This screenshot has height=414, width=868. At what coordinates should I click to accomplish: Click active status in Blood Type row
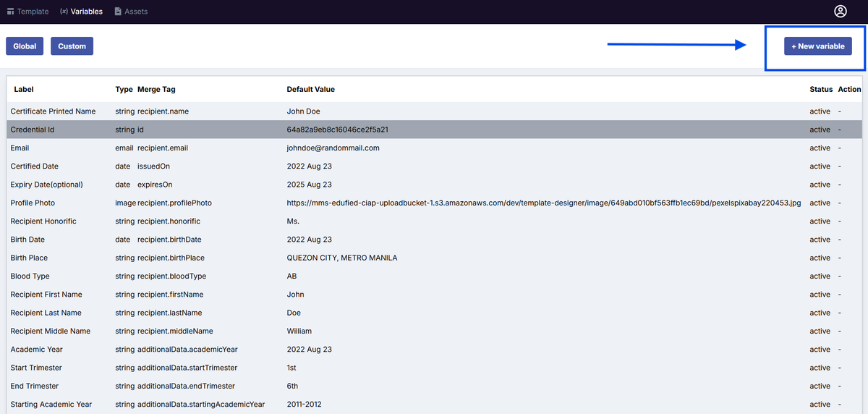820,276
